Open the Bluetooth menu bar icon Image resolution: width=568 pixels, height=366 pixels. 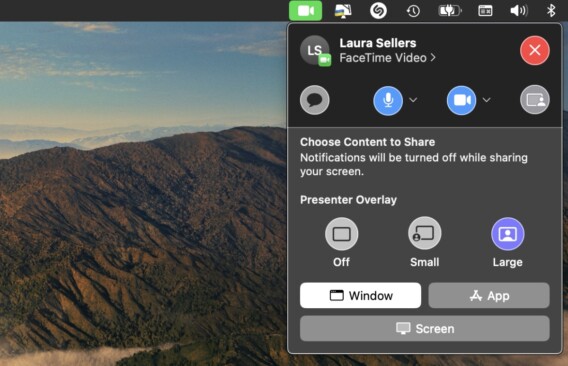(551, 11)
